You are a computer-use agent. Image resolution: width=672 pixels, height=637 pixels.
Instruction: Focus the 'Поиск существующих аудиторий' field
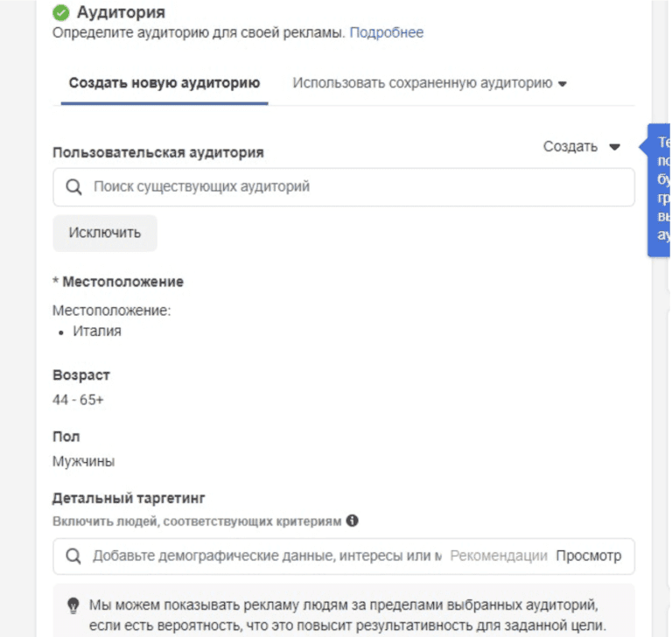344,187
